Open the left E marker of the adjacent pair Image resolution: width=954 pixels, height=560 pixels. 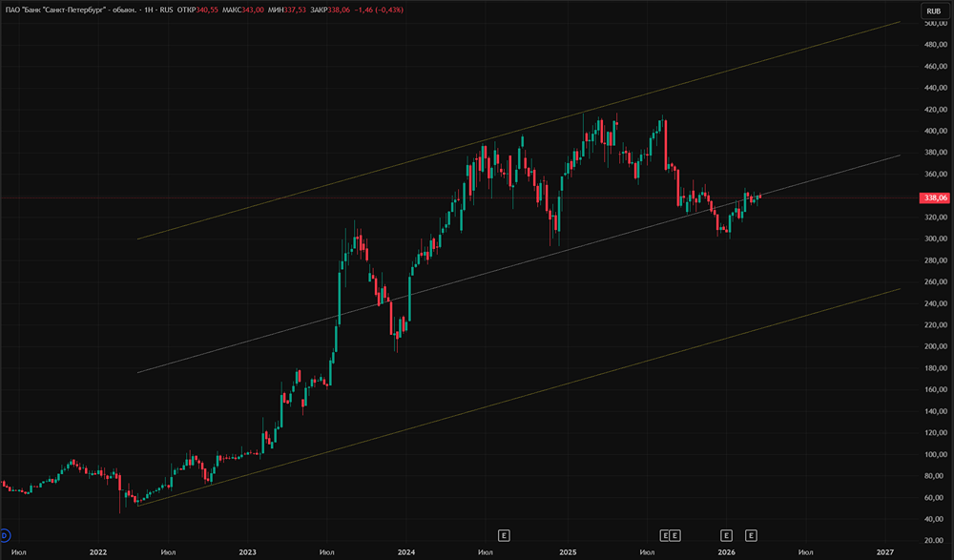[665, 535]
